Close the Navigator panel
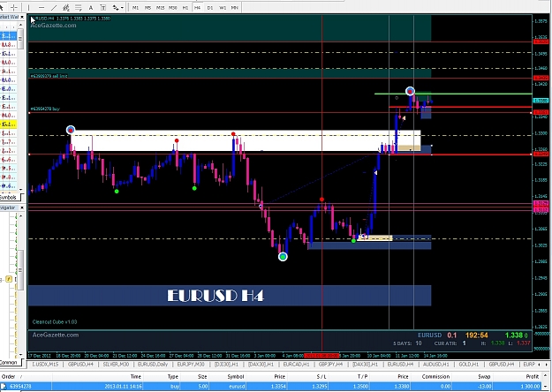552x392 pixels. tap(22, 208)
